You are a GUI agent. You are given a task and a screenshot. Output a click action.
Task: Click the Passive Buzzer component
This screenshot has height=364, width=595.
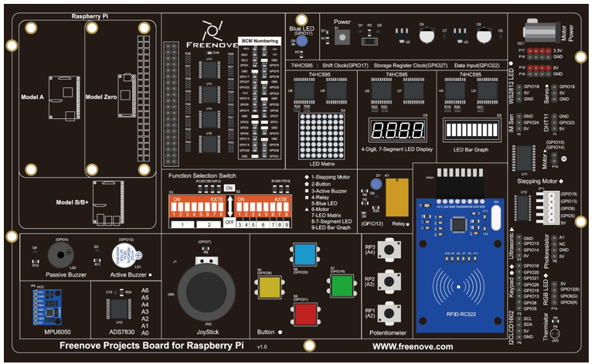coord(61,255)
